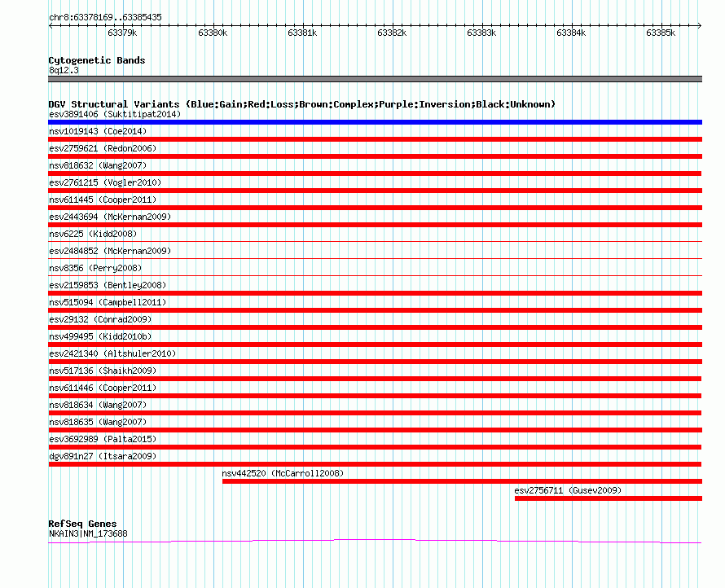Click the chr8:63378169..63385435 coordinate label
This screenshot has width=725, height=588.
[105, 18]
